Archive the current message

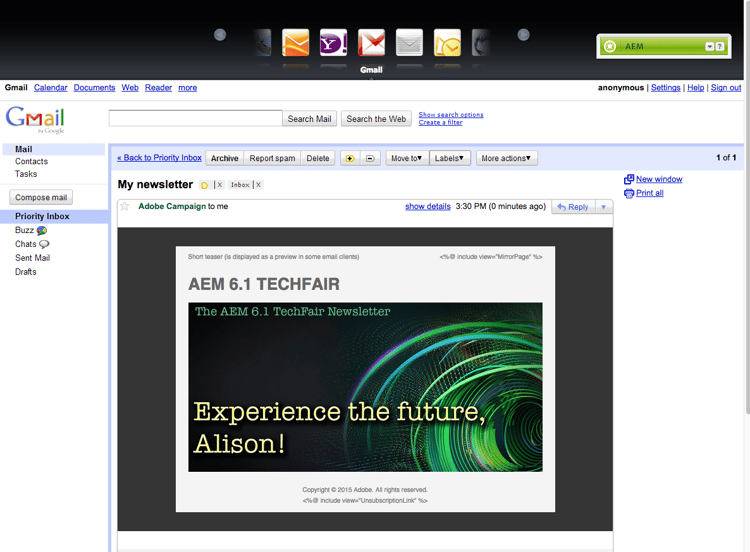[224, 158]
